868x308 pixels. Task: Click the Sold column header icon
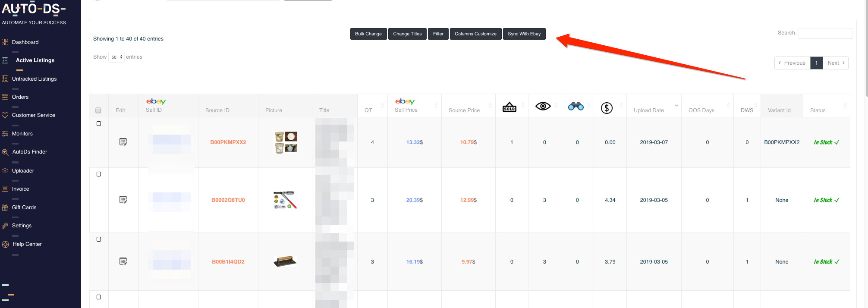pyautogui.click(x=509, y=107)
